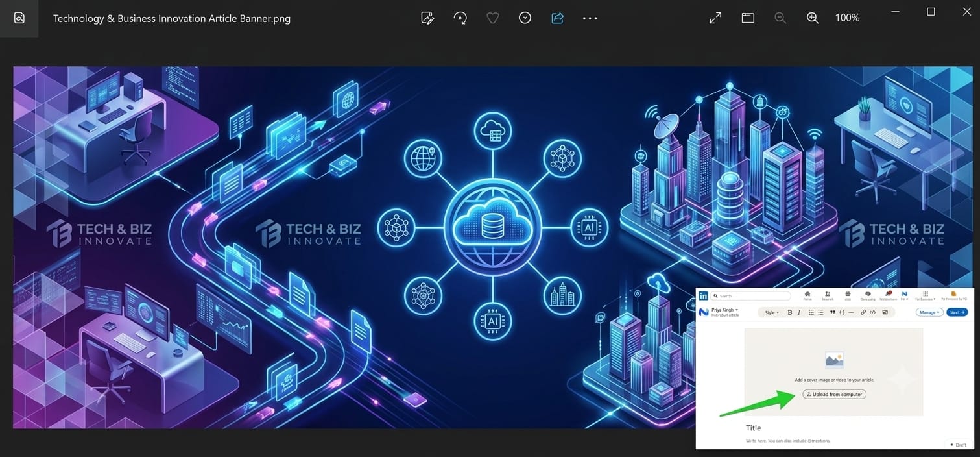Zoom in with the plus magnifier icon
The image size is (980, 457).
tap(813, 18)
